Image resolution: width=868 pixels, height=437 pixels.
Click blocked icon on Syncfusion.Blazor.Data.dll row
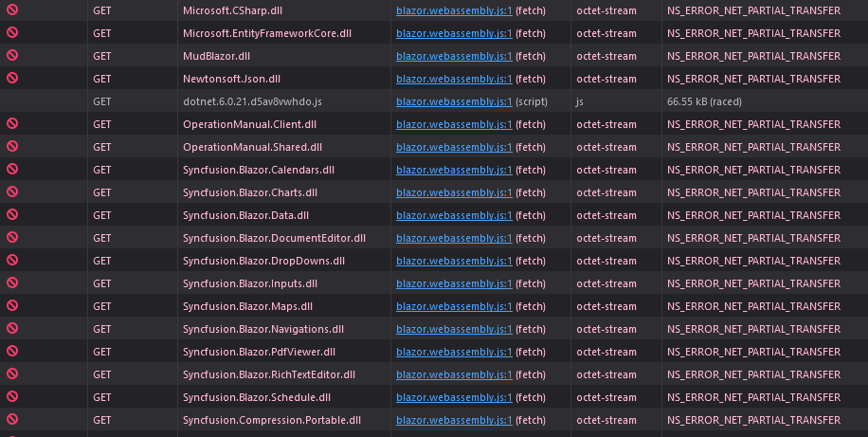(12, 214)
